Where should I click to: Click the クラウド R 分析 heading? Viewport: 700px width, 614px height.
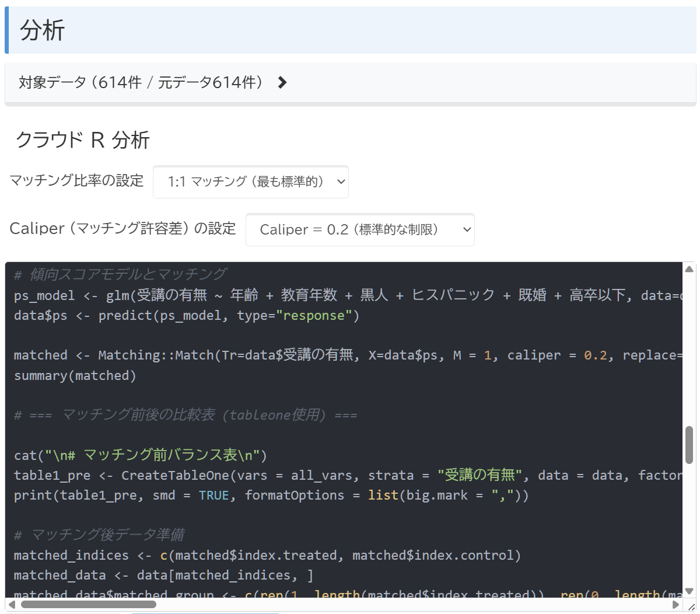point(82,140)
